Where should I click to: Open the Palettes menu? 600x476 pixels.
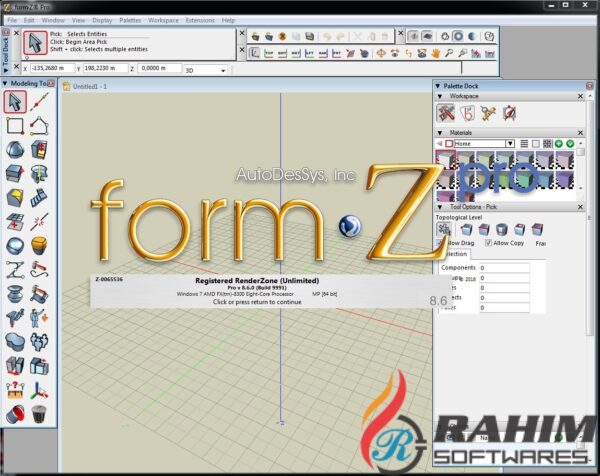130,20
